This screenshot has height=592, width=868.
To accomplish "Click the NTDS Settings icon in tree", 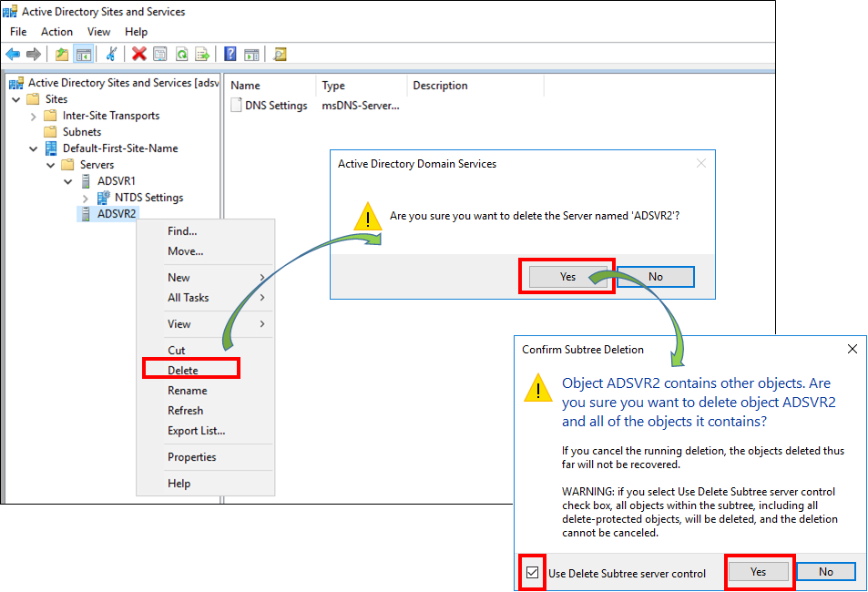I will coord(104,198).
